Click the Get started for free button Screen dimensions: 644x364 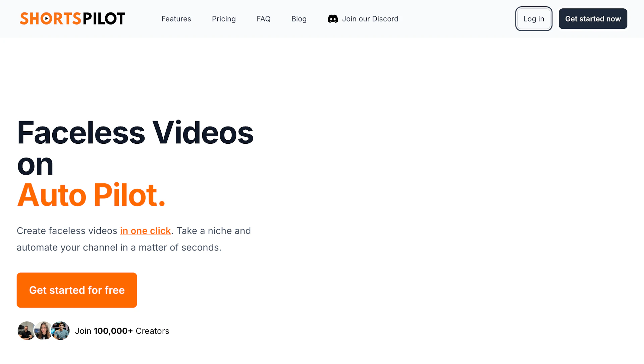pyautogui.click(x=77, y=290)
